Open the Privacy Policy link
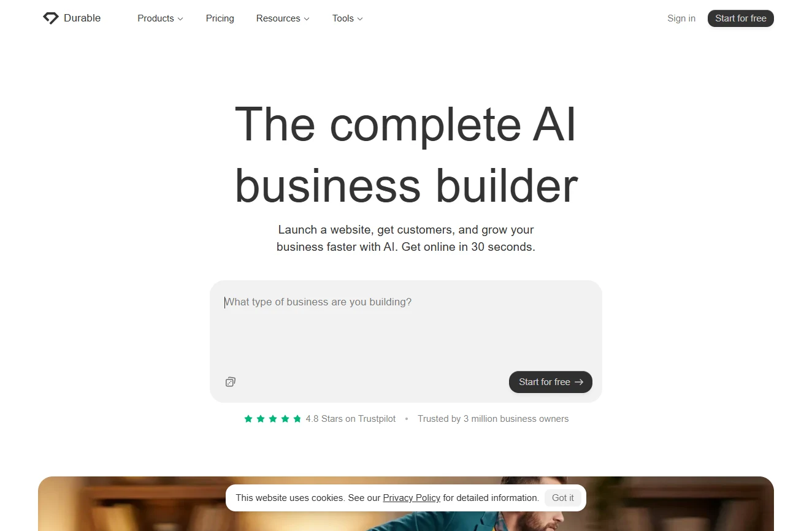This screenshot has width=812, height=531. click(412, 498)
